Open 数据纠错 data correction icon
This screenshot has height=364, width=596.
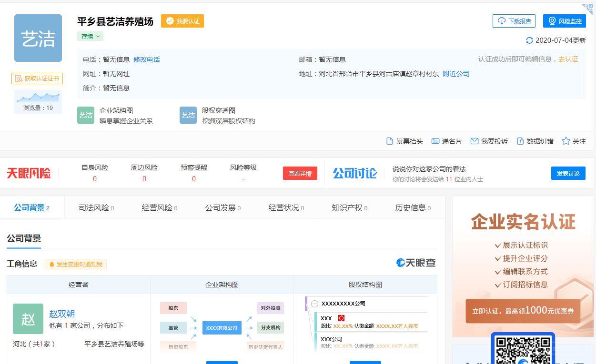tap(520, 141)
